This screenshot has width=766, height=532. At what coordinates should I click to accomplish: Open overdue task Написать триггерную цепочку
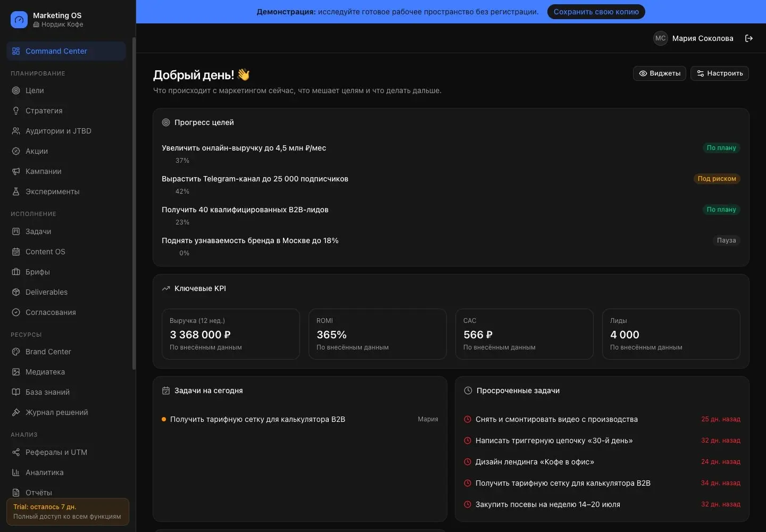coord(602,440)
